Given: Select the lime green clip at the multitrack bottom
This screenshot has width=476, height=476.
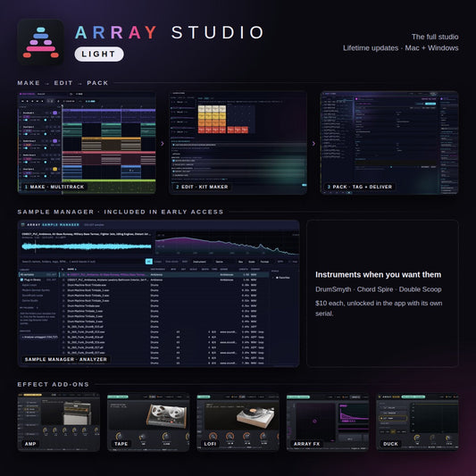Looking at the screenshot, I should (109, 186).
